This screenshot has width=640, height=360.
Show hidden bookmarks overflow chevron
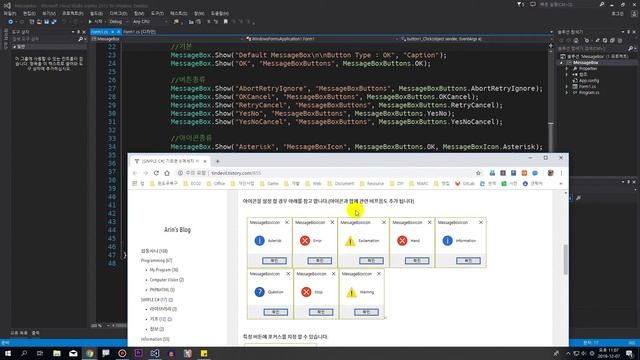tap(561, 184)
